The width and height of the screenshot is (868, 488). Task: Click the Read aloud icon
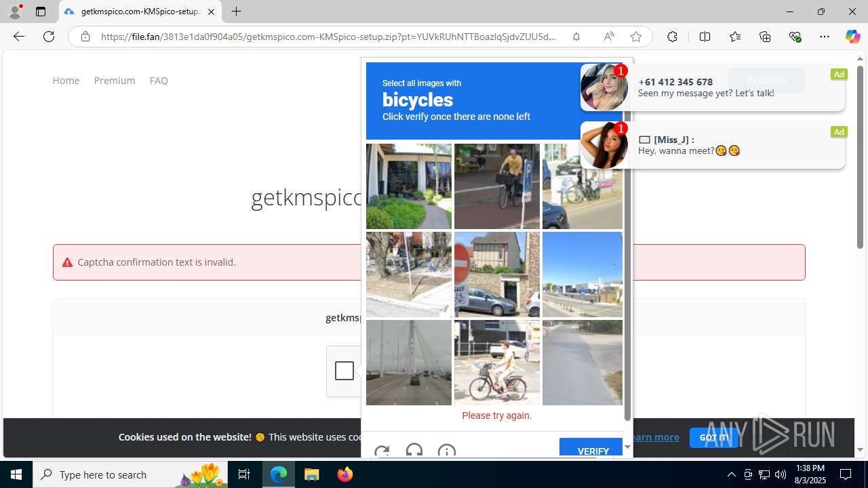point(608,37)
